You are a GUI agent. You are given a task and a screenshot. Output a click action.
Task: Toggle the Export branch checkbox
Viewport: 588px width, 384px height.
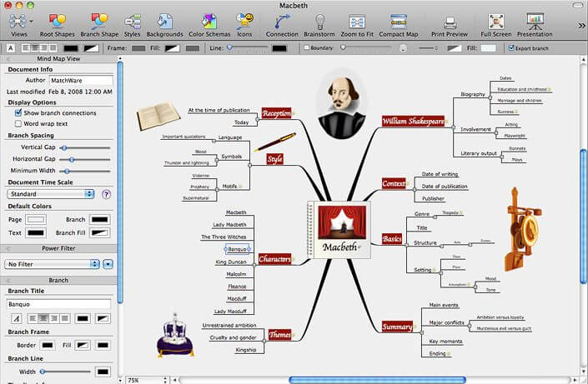coord(511,48)
